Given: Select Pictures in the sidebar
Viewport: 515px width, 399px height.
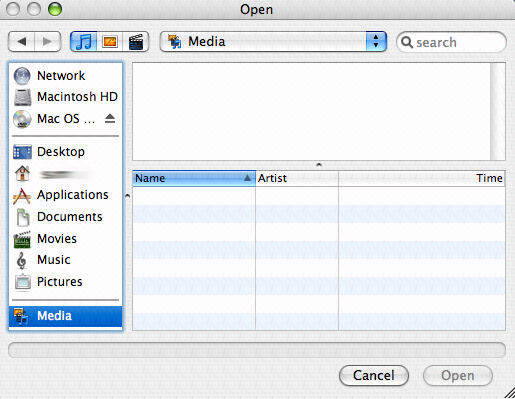Looking at the screenshot, I should coord(66,282).
